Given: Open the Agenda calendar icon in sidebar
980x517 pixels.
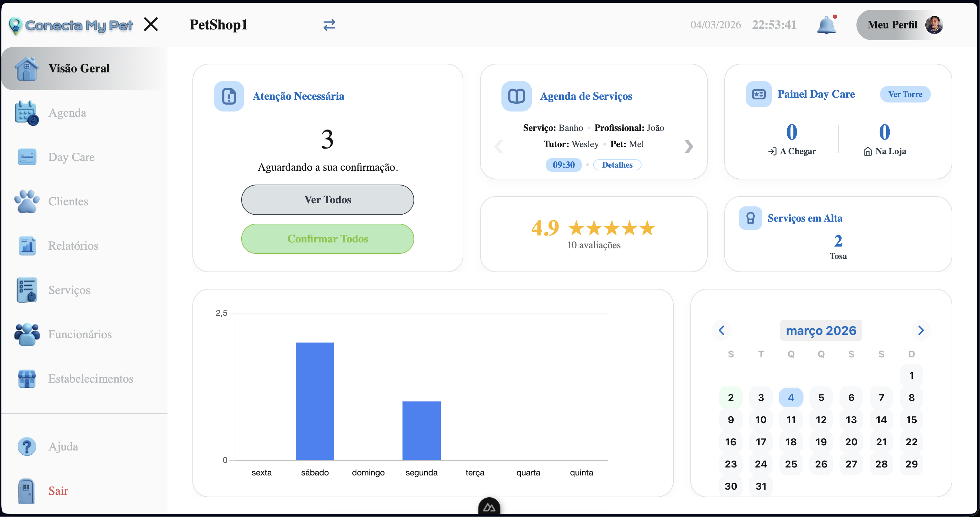Looking at the screenshot, I should pyautogui.click(x=27, y=113).
